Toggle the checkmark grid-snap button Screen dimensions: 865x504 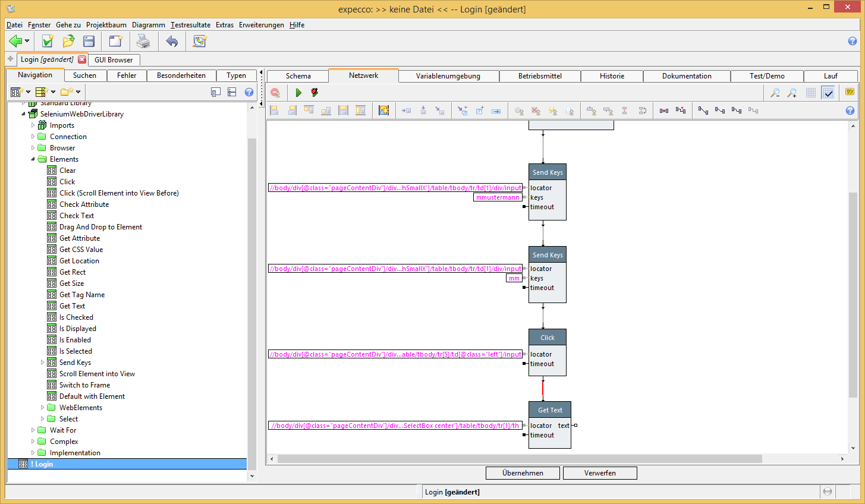tap(828, 93)
